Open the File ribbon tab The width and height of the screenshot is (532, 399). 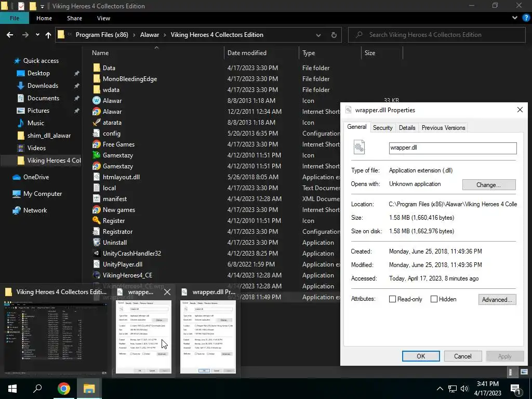[x=15, y=18]
